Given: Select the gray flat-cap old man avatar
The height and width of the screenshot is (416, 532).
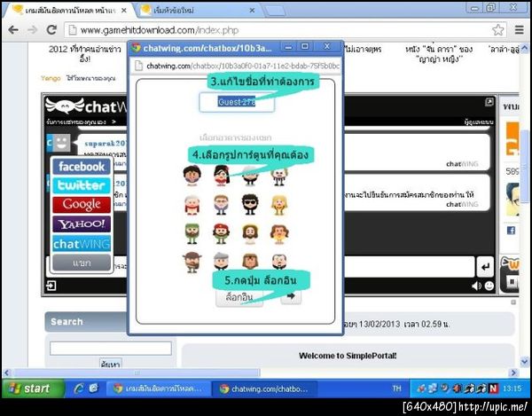Looking at the screenshot, I should point(221,262).
